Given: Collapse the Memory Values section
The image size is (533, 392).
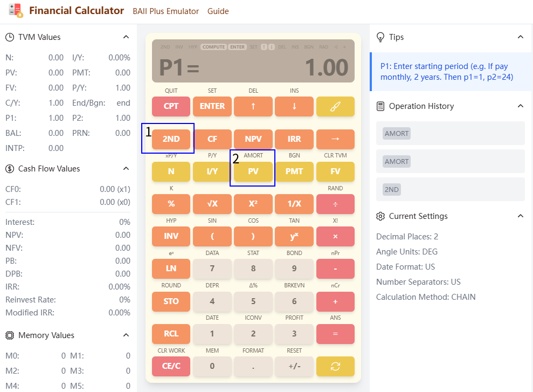Looking at the screenshot, I should pos(126,335).
